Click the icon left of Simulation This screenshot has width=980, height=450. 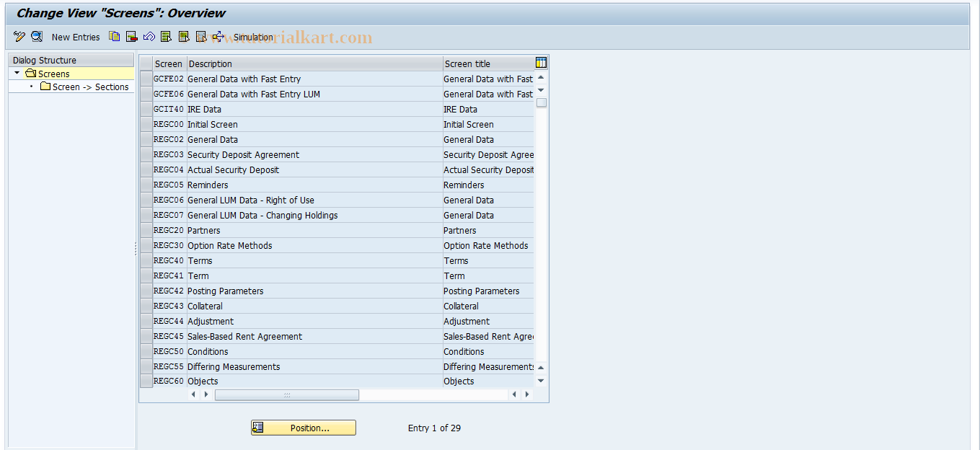pos(218,37)
